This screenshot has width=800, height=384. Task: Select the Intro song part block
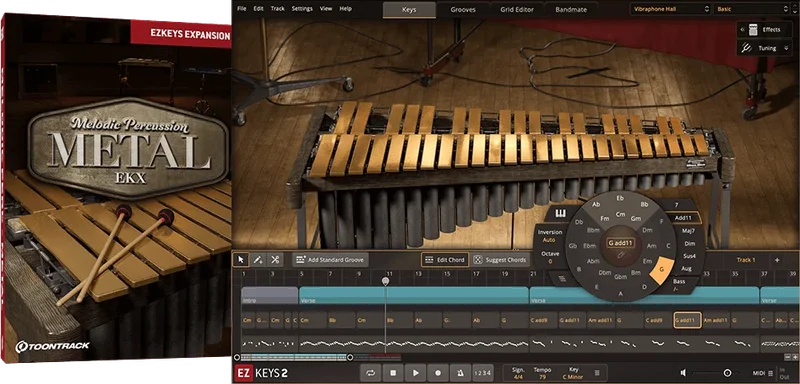(269, 296)
